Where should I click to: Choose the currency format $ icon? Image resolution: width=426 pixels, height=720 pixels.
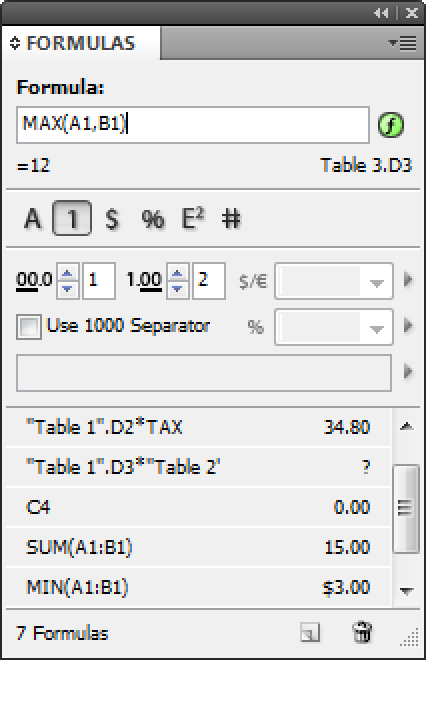112,219
